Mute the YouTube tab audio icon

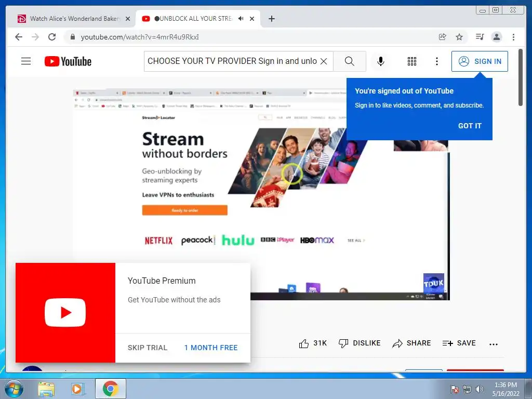pos(241,18)
